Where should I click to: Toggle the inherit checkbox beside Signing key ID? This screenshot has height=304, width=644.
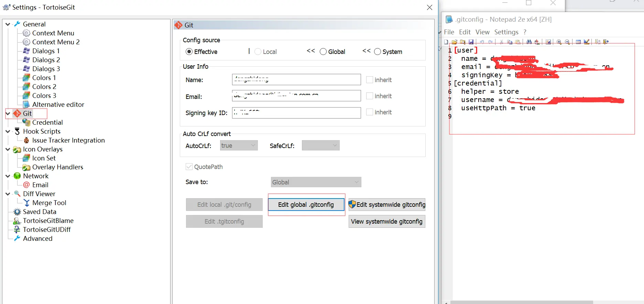(370, 112)
